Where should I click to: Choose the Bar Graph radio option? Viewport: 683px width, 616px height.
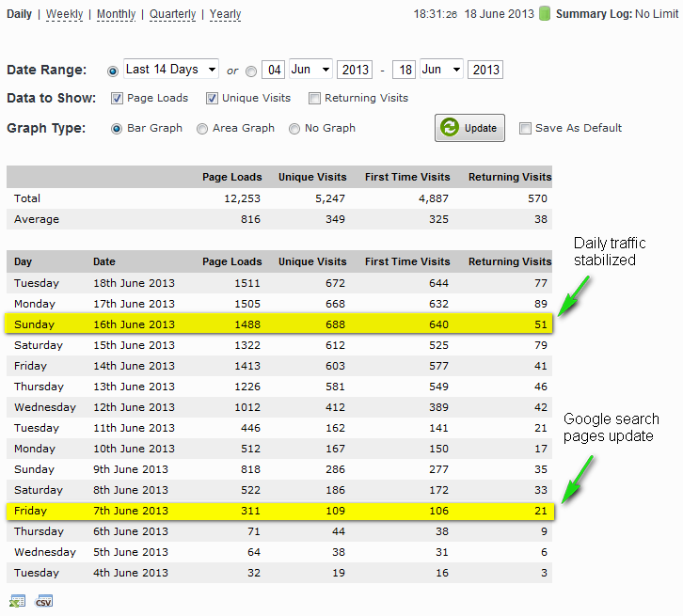tap(117, 129)
